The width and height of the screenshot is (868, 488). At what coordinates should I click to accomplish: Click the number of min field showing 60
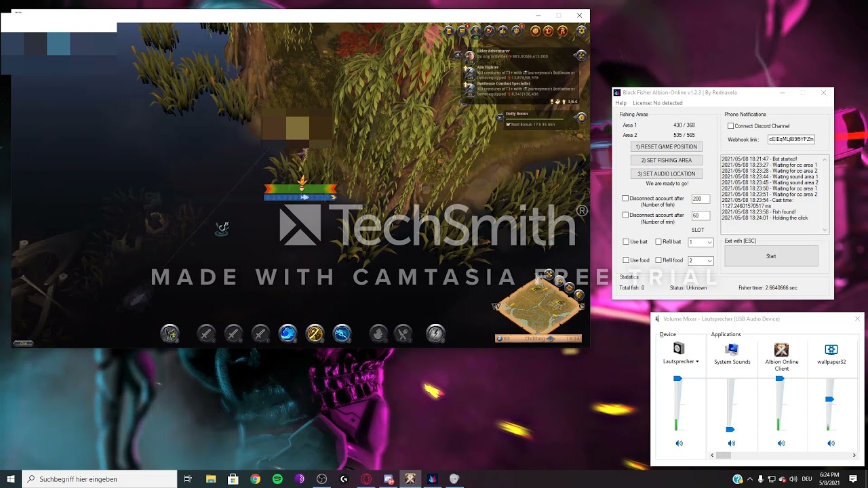(701, 215)
